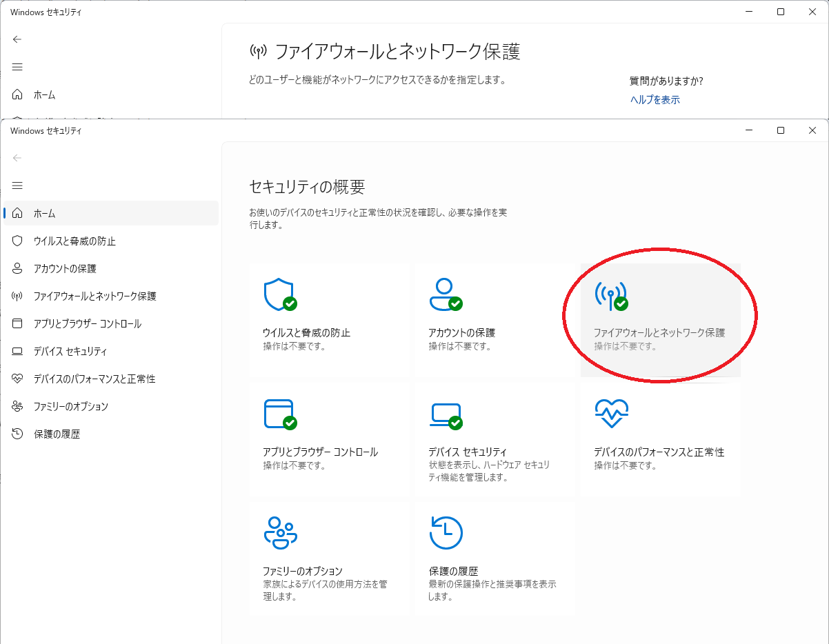
Task: Select ホーム in the rear window sidebar
Action: [111, 95]
